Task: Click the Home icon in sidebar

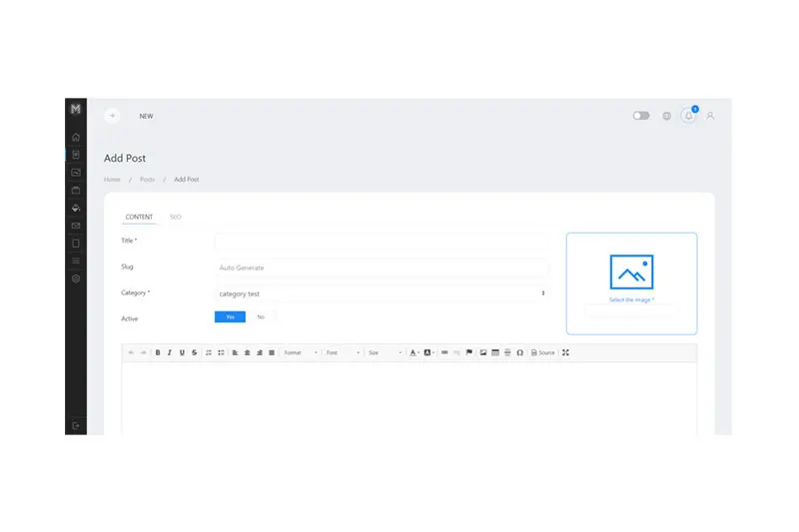Action: pyautogui.click(x=76, y=137)
